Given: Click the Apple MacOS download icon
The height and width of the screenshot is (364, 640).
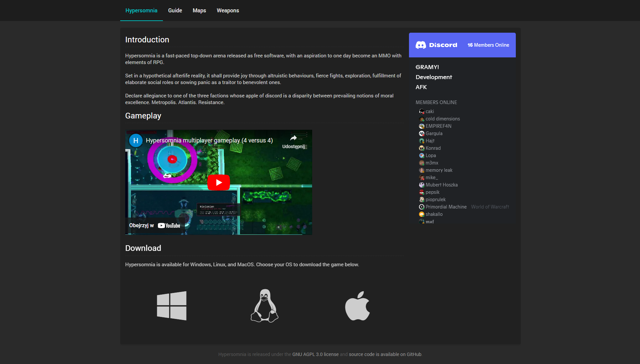Looking at the screenshot, I should pyautogui.click(x=357, y=306).
